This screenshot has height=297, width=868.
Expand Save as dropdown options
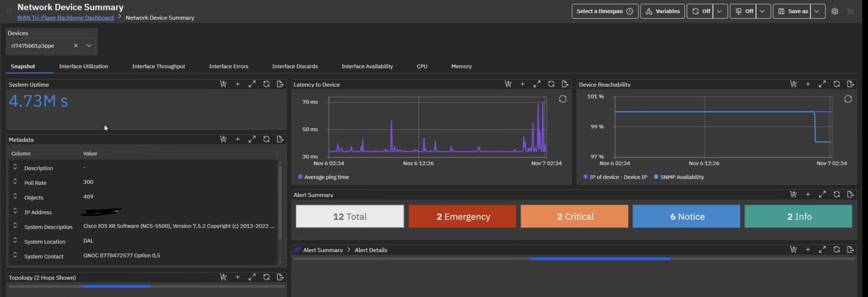(x=817, y=11)
